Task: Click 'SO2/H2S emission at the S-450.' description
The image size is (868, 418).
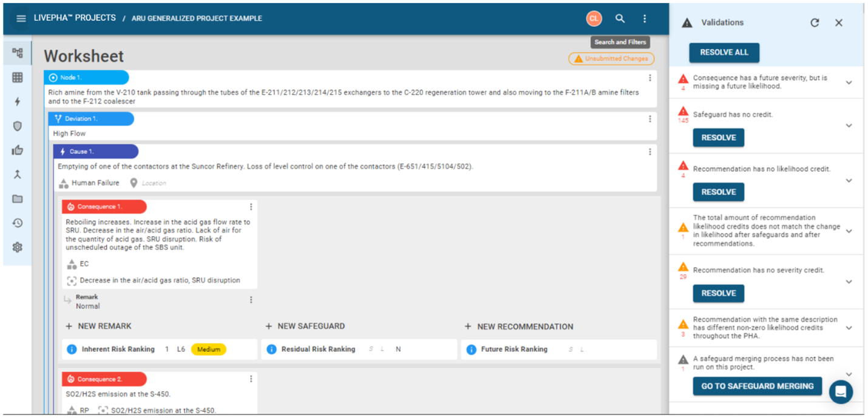Action: tap(118, 394)
